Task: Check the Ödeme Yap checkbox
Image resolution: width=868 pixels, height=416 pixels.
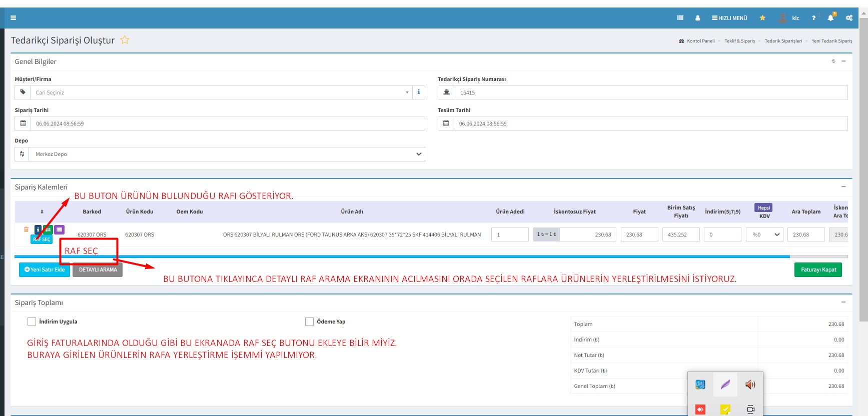Action: pyautogui.click(x=309, y=321)
